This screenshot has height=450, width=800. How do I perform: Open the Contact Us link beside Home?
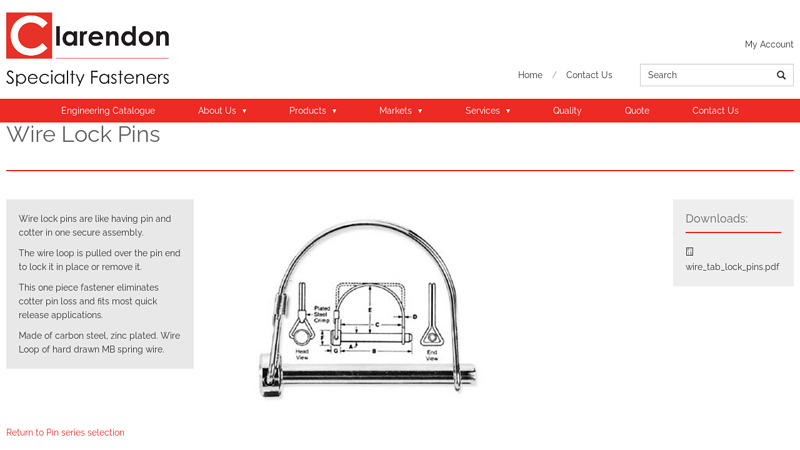click(x=589, y=75)
